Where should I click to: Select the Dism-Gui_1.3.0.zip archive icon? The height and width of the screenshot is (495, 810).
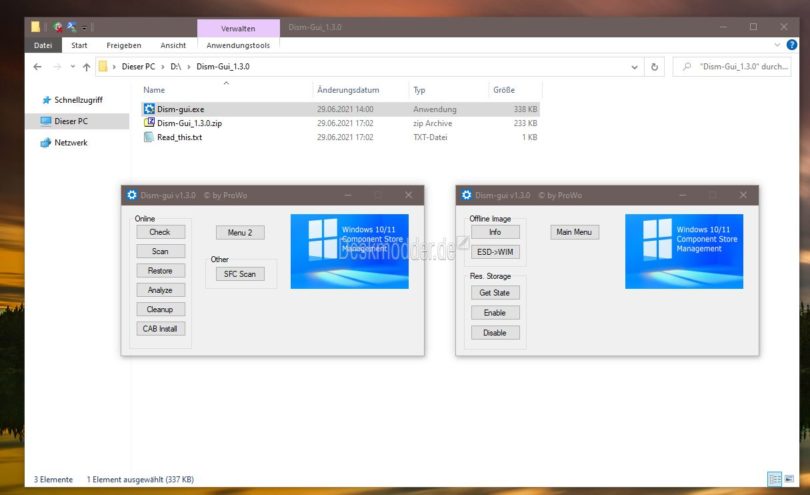click(149, 123)
